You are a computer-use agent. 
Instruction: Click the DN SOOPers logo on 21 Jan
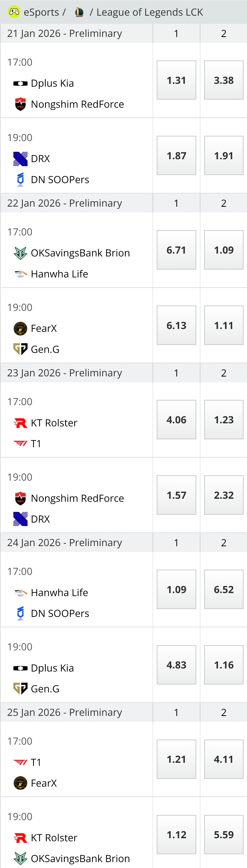(20, 180)
